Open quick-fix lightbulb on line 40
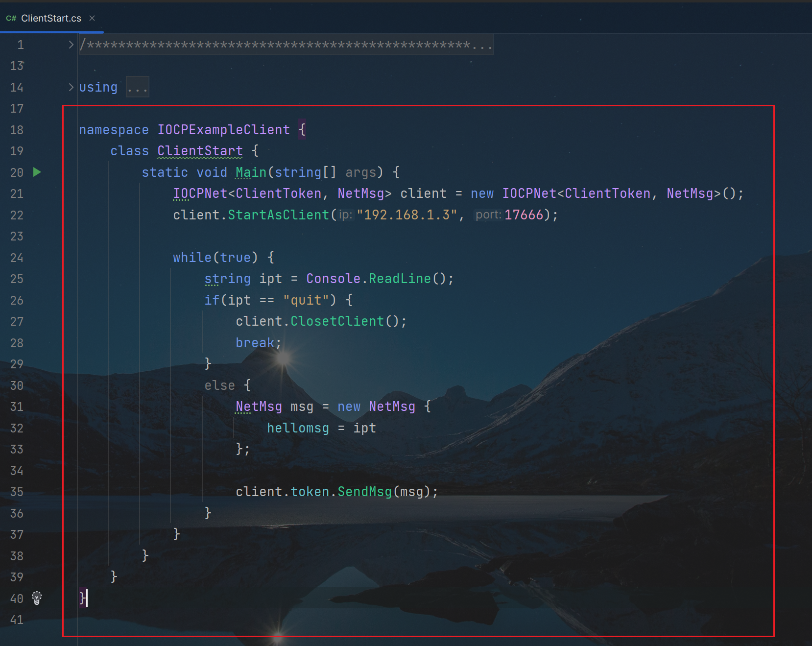 click(37, 598)
